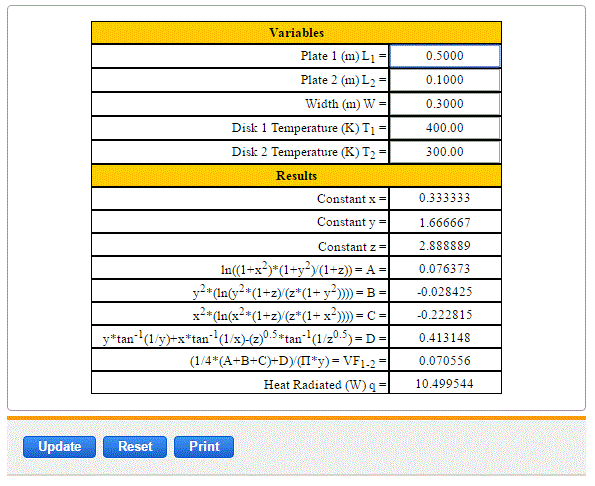Click the 'Heat Radiated (W) q =' label
Viewport: 595px width, 486px height.
pos(325,385)
